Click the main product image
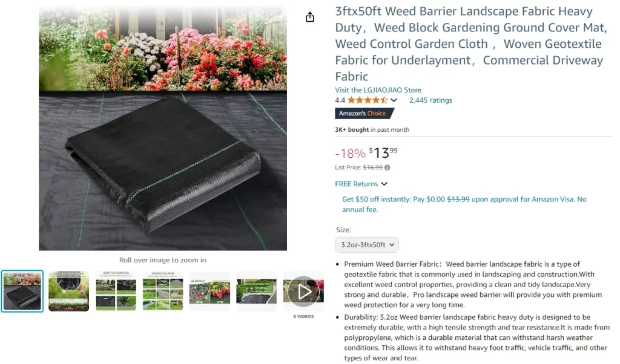 tap(163, 128)
